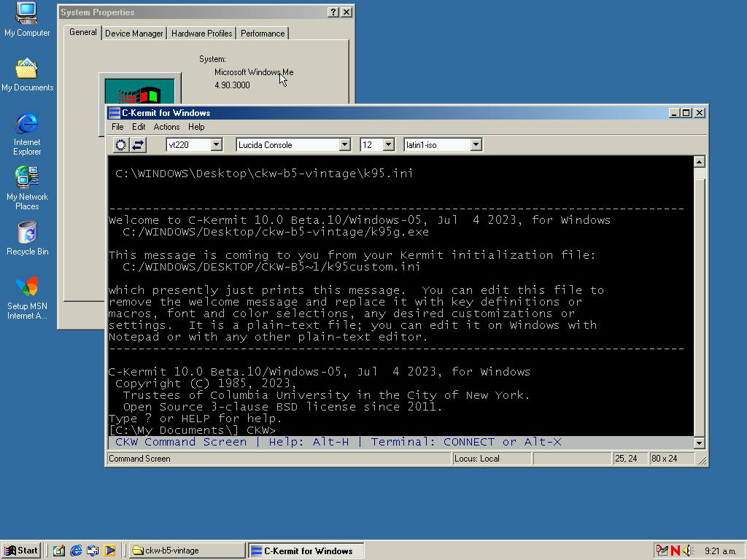Viewport: 747px width, 560px height.
Task: Open the font size 12 dropdown
Action: [389, 145]
